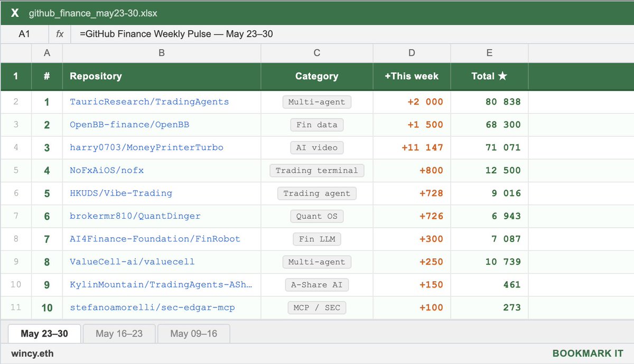The width and height of the screenshot is (634, 364).
Task: Click the fx function icon
Action: point(60,34)
